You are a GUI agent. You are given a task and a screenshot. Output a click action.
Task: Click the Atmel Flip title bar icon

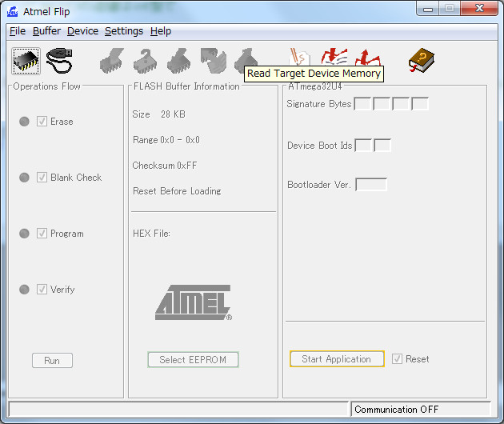click(x=12, y=12)
